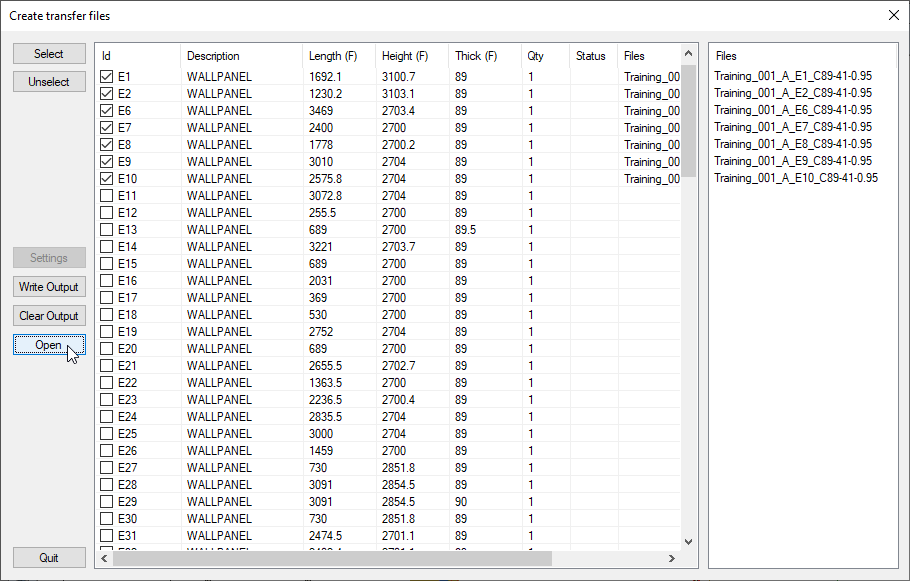The width and height of the screenshot is (910, 581).
Task: Enable the E11 wallpanel checkbox
Action: 107,195
